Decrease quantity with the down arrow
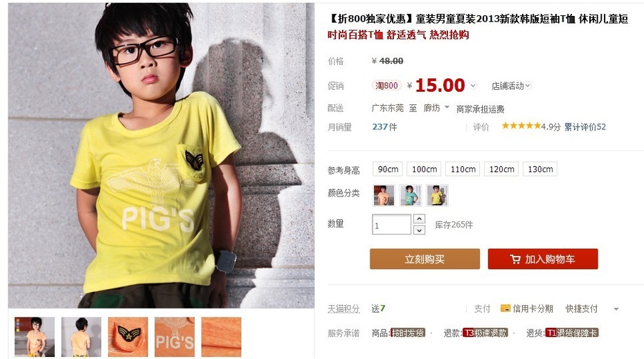The height and width of the screenshot is (359, 644). (x=419, y=230)
